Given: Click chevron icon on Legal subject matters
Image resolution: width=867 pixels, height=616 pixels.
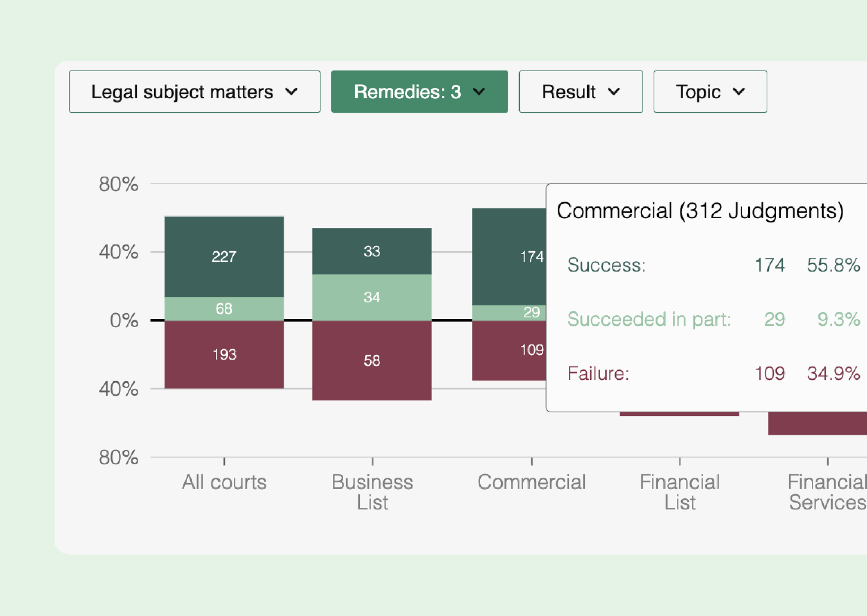Looking at the screenshot, I should click(291, 92).
